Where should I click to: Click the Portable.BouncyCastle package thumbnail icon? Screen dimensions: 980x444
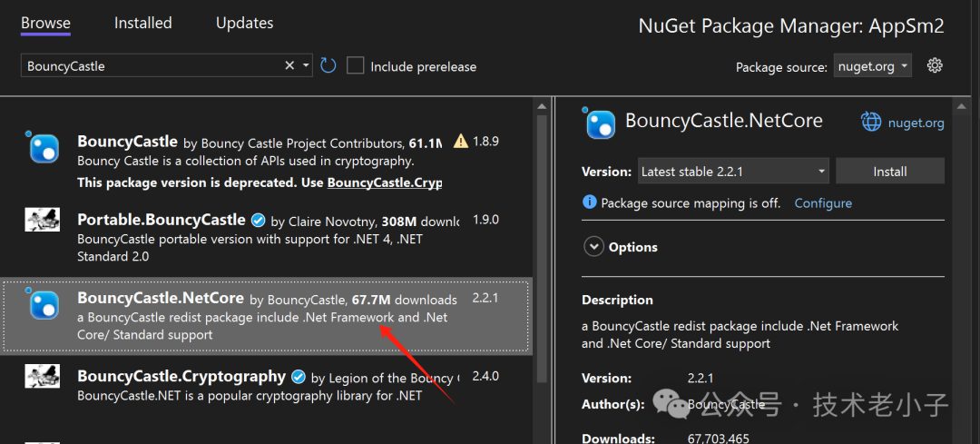(43, 220)
